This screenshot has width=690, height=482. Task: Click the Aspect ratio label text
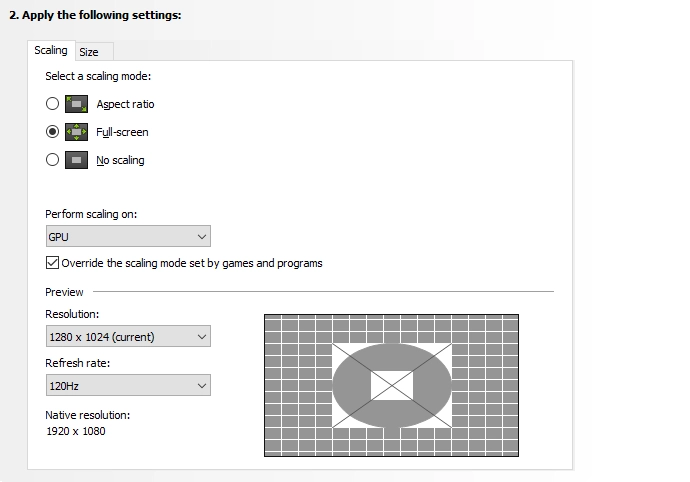pos(125,104)
